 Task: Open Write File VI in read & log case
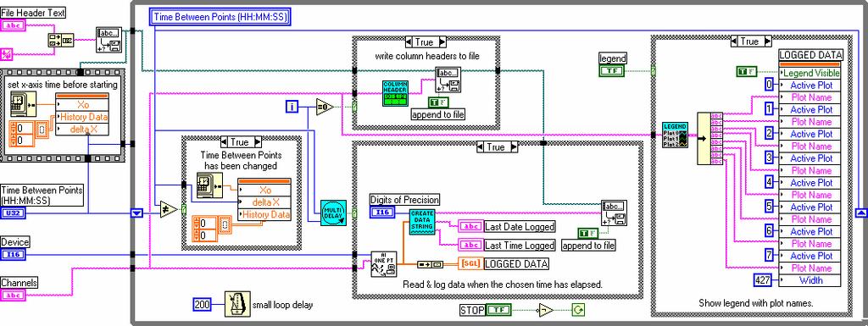click(614, 213)
